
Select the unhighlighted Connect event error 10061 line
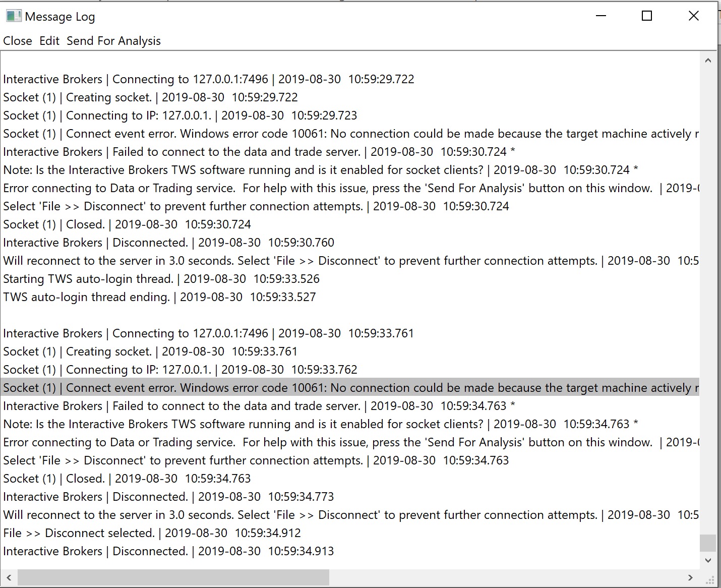tap(350, 134)
